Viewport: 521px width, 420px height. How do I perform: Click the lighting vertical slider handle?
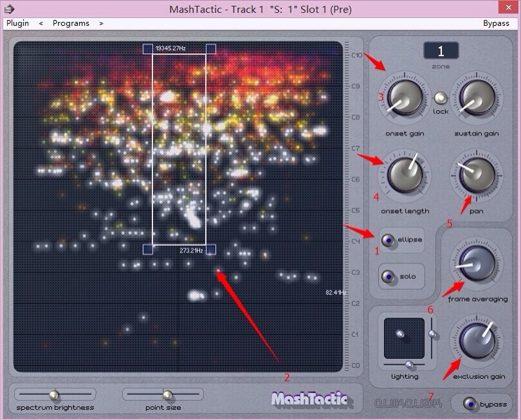click(x=432, y=334)
